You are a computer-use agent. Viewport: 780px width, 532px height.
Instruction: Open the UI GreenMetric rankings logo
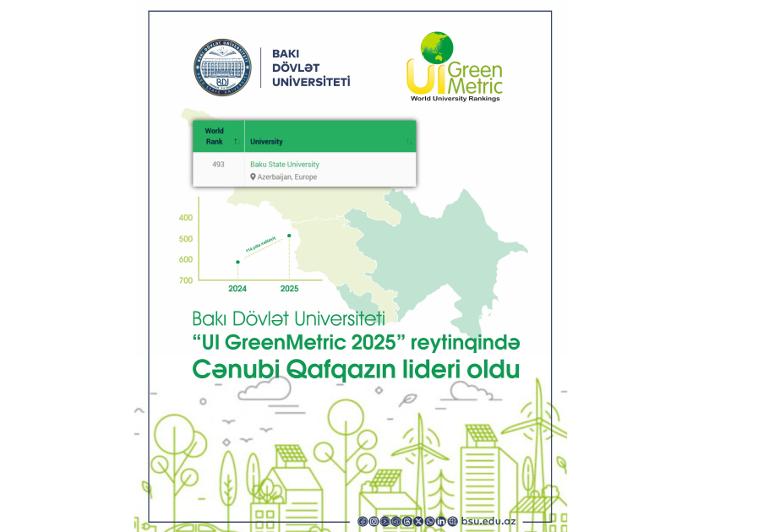[x=455, y=69]
